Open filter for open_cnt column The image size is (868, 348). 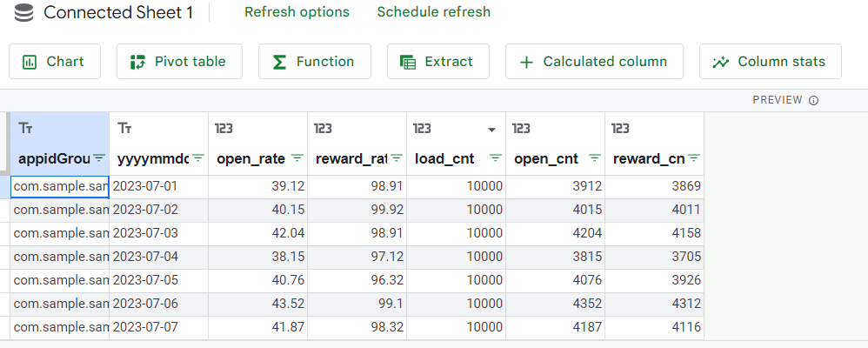(595, 158)
